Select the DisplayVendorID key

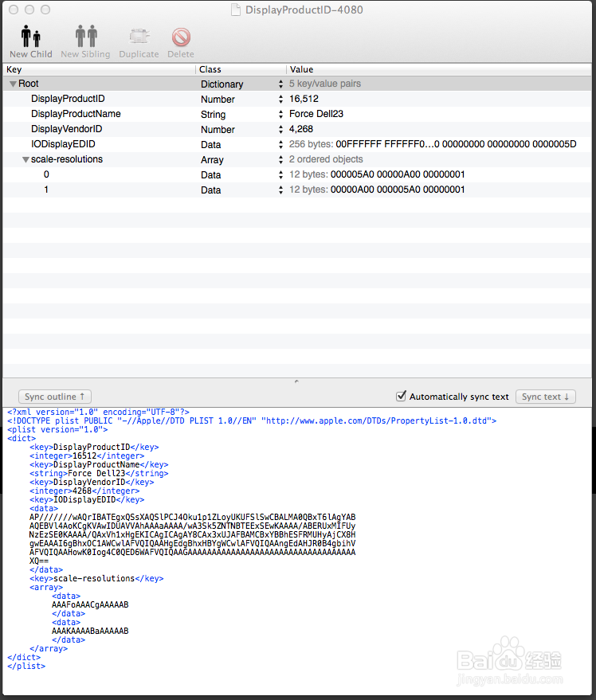(x=67, y=129)
